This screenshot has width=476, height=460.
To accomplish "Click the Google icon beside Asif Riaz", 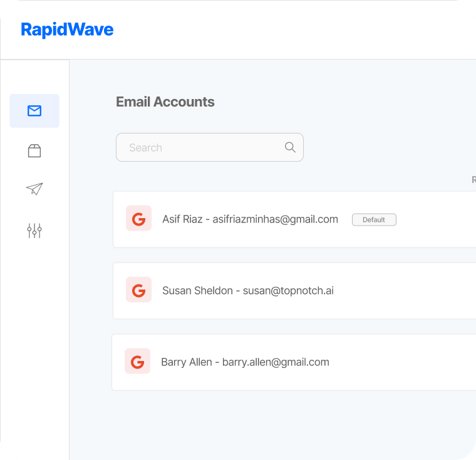I will tap(138, 219).
